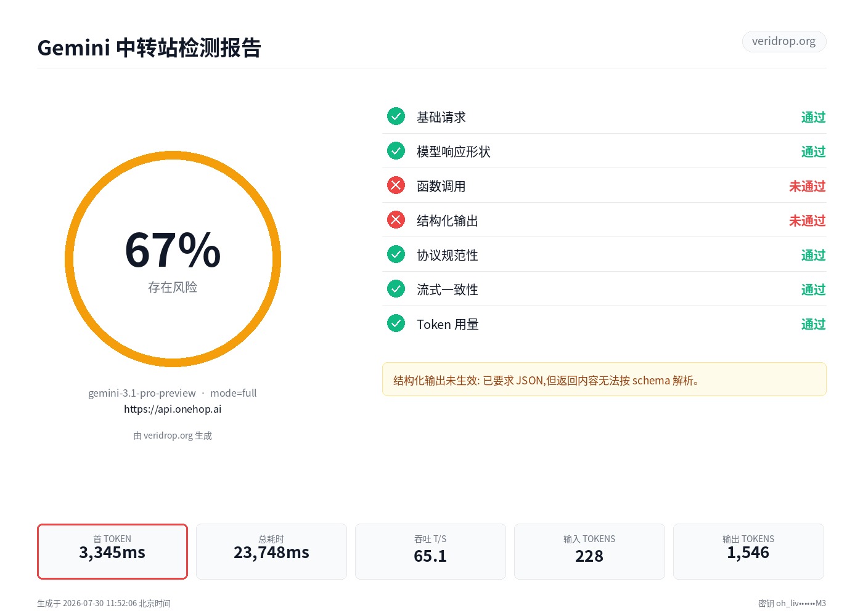Image resolution: width=863 pixels, height=616 pixels.
Task: Select the 首 TOKEN 3,345ms card
Action: click(112, 551)
